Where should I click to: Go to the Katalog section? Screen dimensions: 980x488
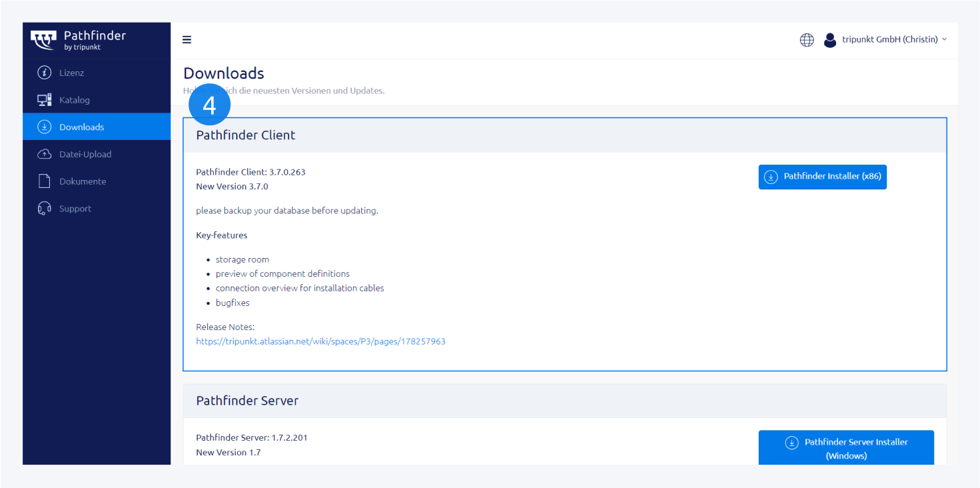pyautogui.click(x=75, y=100)
